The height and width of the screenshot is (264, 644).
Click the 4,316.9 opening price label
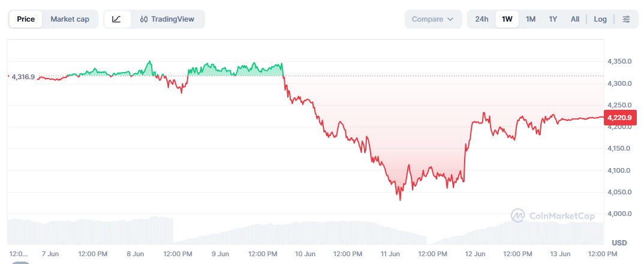[23, 77]
